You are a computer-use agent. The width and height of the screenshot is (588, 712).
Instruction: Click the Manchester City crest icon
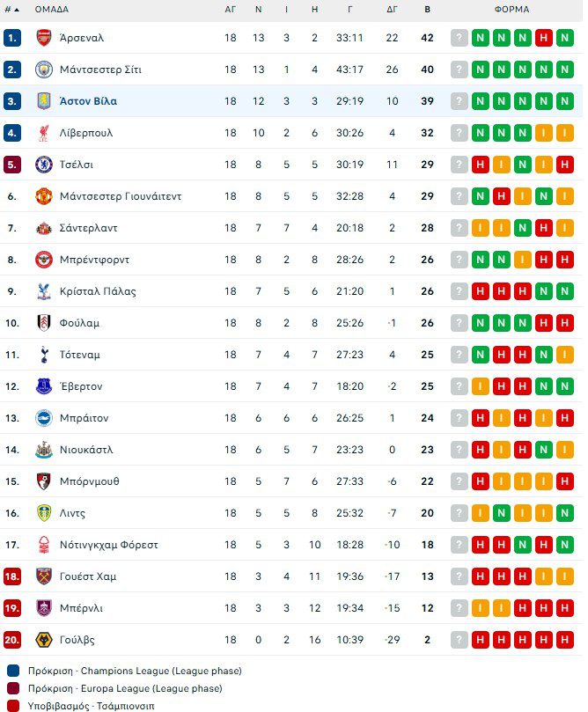pos(43,70)
